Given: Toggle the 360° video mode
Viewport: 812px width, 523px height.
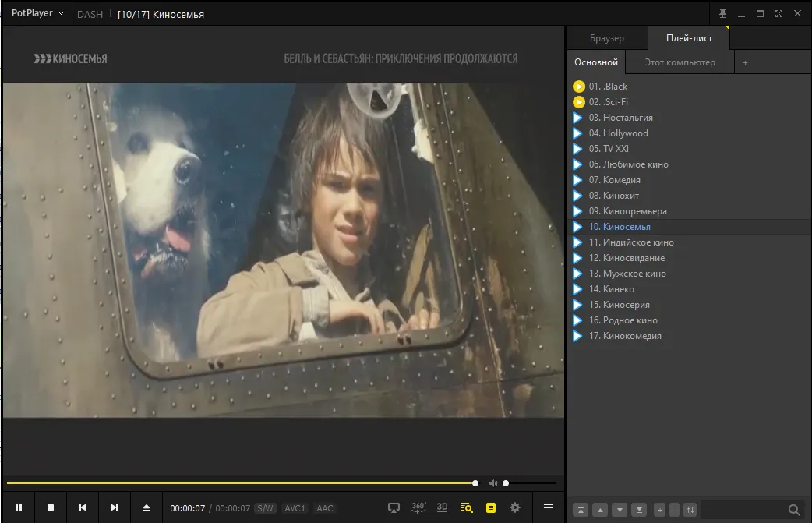Looking at the screenshot, I should [x=418, y=507].
